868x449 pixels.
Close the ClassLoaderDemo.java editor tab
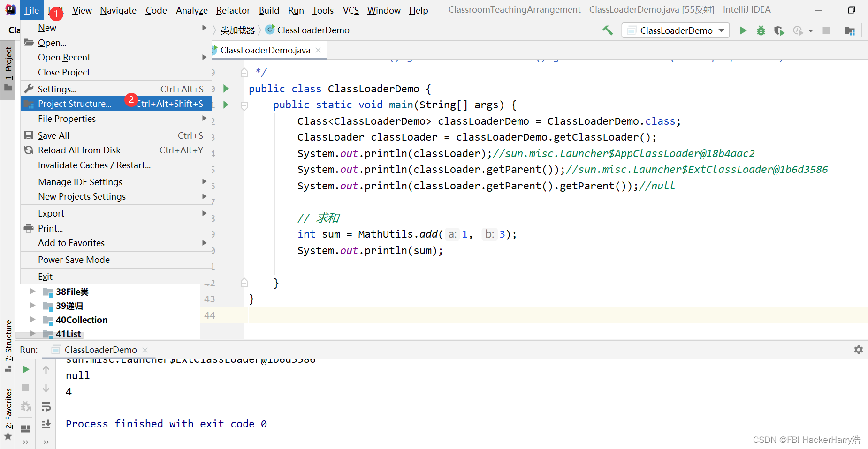[x=318, y=50]
